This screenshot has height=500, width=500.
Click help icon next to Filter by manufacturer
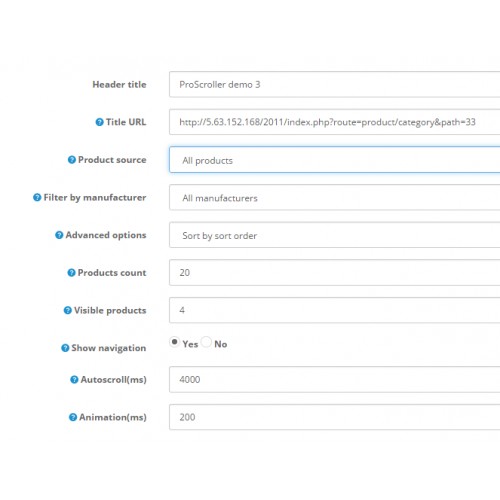click(x=37, y=197)
